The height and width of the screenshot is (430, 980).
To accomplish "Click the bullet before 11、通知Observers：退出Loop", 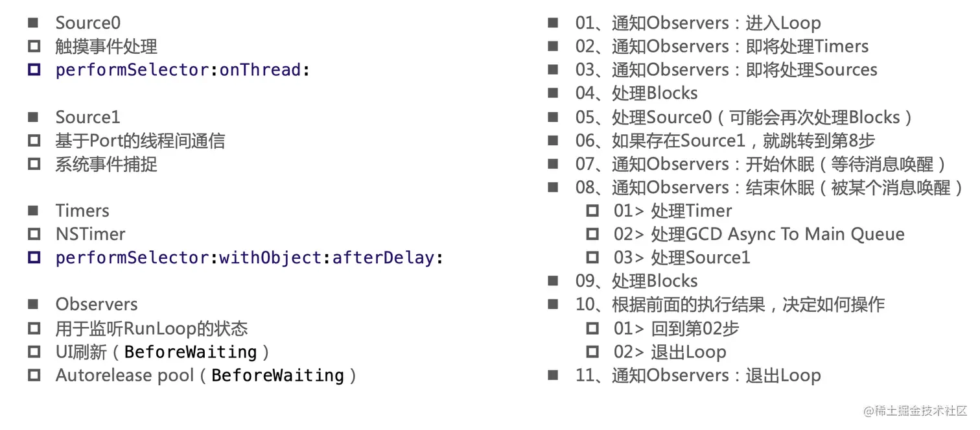I will point(553,375).
